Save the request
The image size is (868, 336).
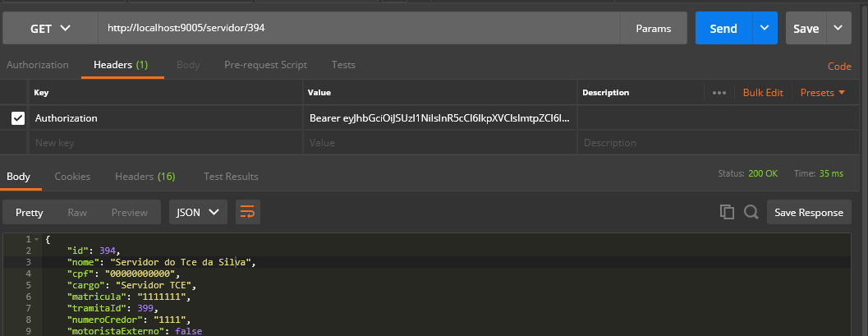[x=806, y=28]
